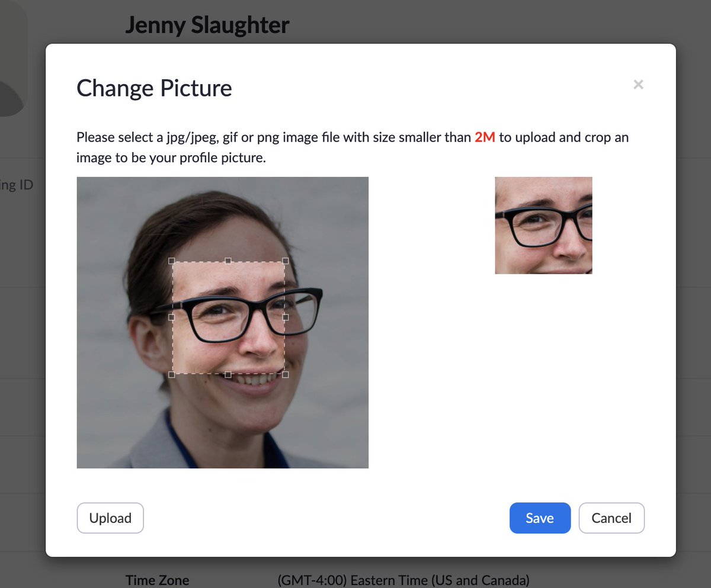Click the bottom-right crop handle
Viewport: 711px width, 588px height.
point(285,374)
